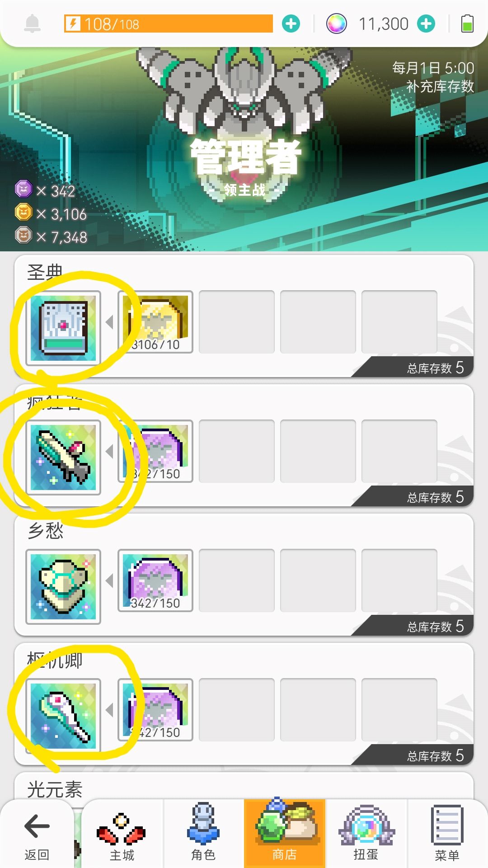Tap the arrow beside the 乡愁 item
The width and height of the screenshot is (488, 868).
[109, 580]
